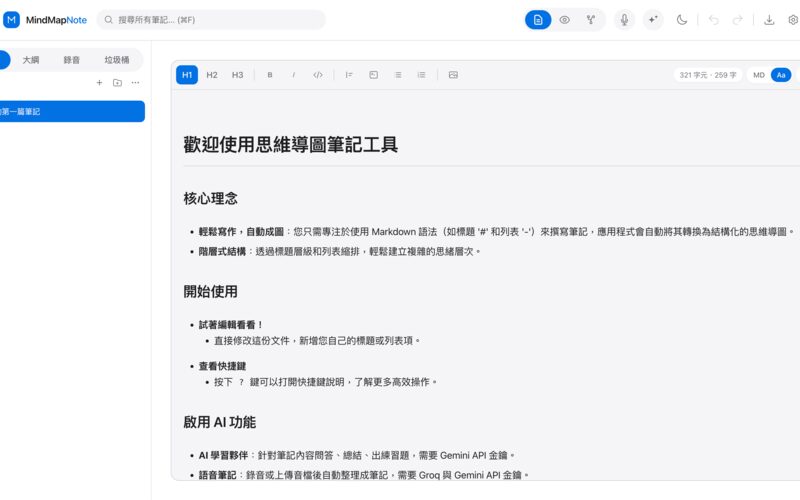Apply H2 heading format
The width and height of the screenshot is (800, 500).
point(212,75)
